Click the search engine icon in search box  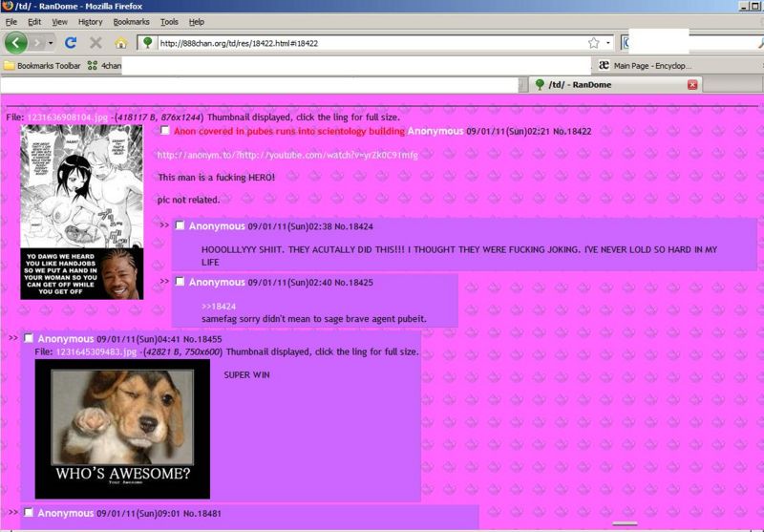[626, 43]
